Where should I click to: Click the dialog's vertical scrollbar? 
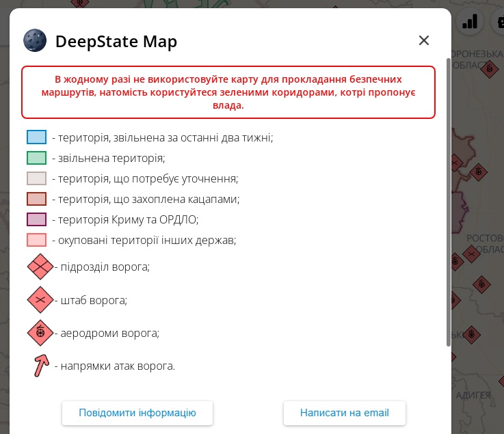tap(449, 202)
